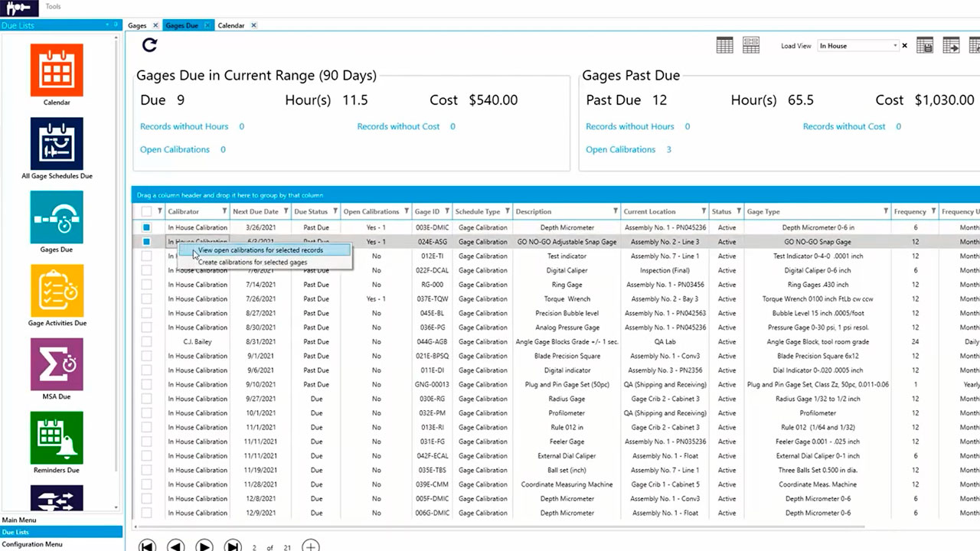
Task: Open the Gage Type column filter
Action: point(885,212)
